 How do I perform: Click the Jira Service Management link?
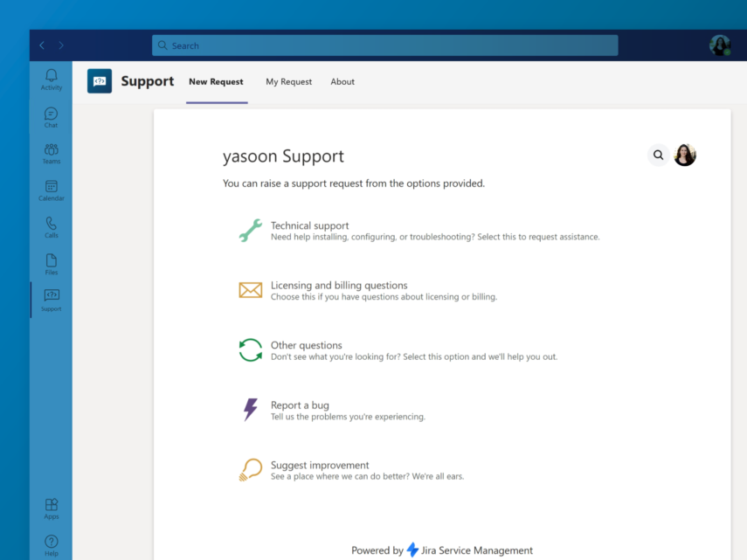[477, 550]
